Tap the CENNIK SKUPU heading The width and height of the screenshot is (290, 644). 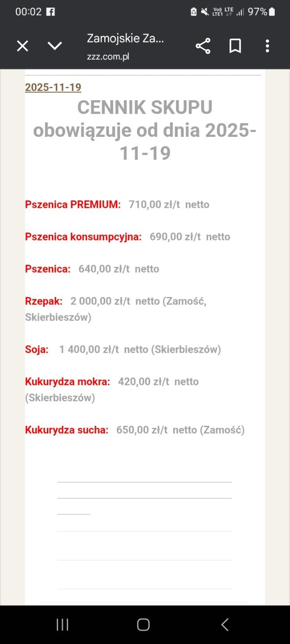[x=145, y=107]
